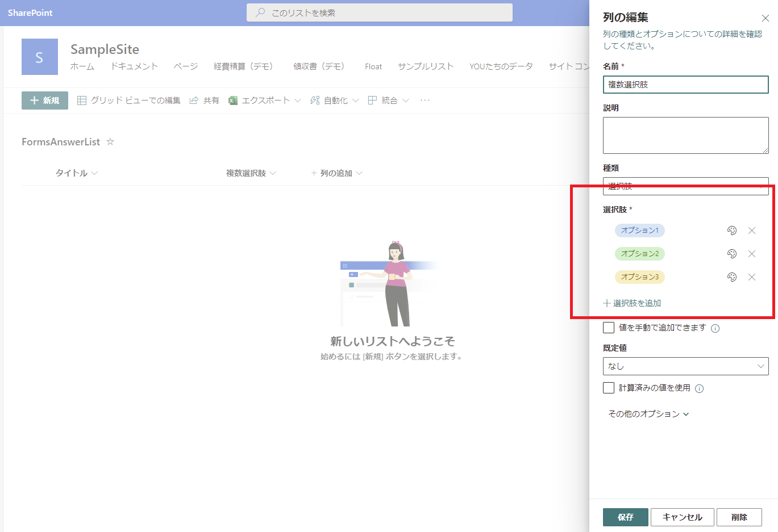This screenshot has width=778, height=532.
Task: Save the column with 保存 button
Action: tap(625, 517)
